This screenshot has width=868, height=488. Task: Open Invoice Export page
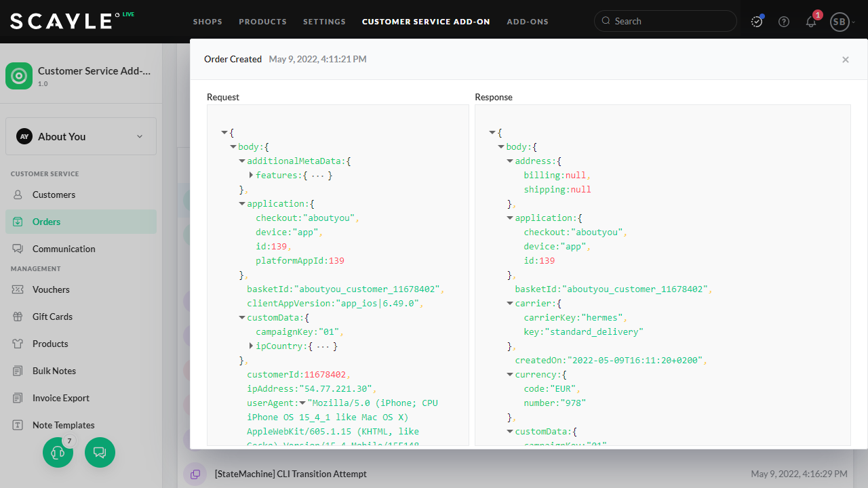pyautogui.click(x=60, y=398)
